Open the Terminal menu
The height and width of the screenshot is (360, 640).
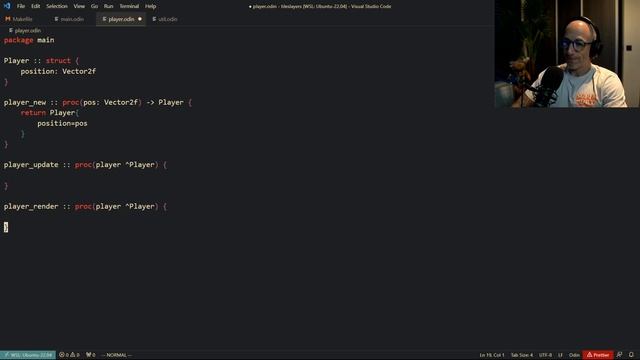[x=129, y=6]
